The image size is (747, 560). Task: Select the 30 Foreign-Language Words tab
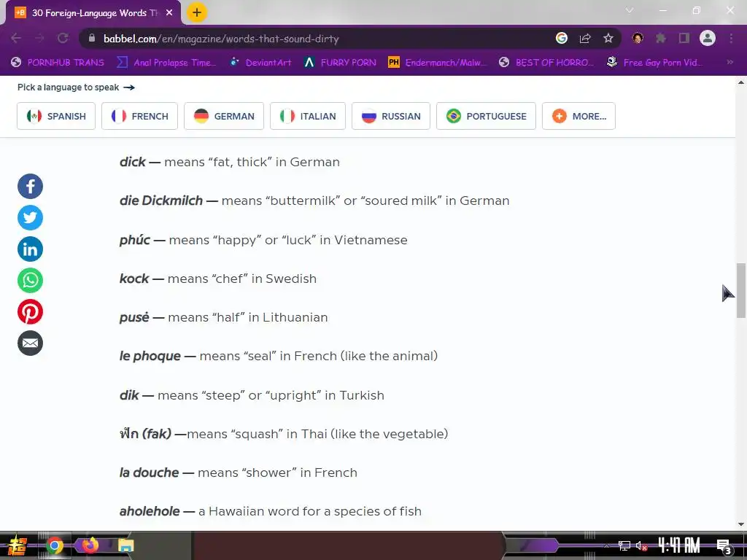[93, 13]
